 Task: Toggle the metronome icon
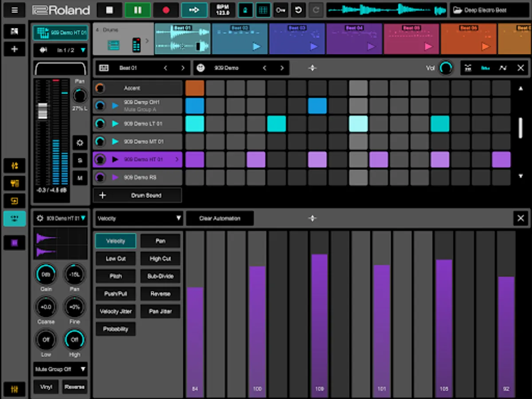[x=245, y=10]
